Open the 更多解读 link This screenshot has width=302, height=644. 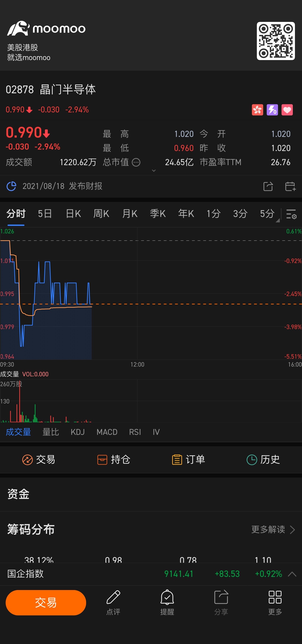(273, 529)
